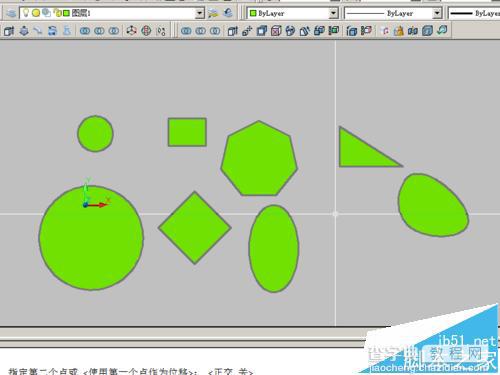Viewport: 500px width, 375px height.
Task: Open the Layer Properties Manager icon
Action: coord(11,13)
